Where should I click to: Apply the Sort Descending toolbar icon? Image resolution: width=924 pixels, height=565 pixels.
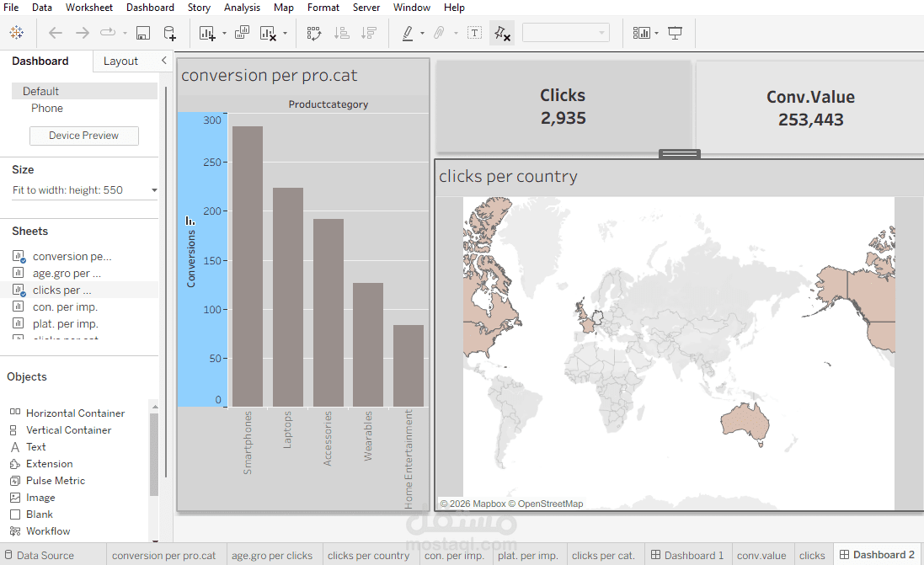369,33
